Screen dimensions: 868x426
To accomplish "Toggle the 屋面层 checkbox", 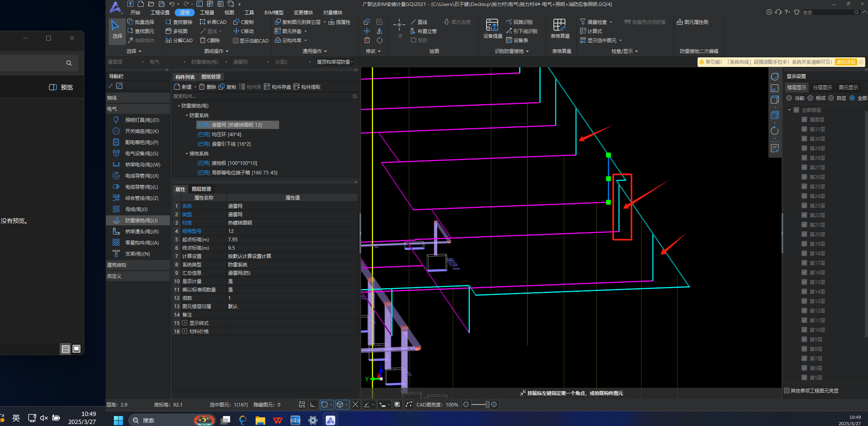I will (804, 119).
